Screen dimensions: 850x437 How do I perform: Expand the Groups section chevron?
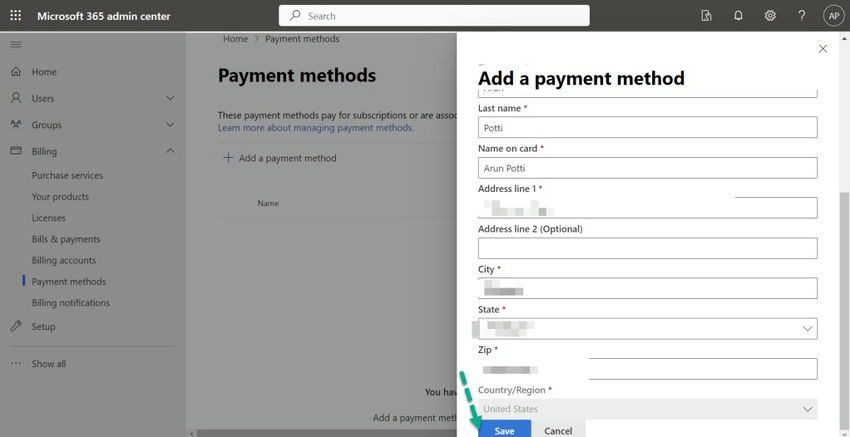coord(170,125)
